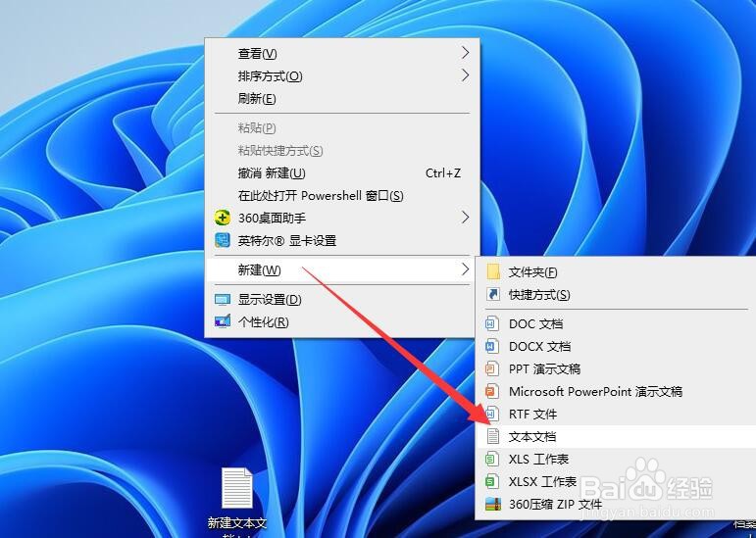Create new 文件夹(F) from submenu
Screen dimensions: 756x538
tap(616, 272)
